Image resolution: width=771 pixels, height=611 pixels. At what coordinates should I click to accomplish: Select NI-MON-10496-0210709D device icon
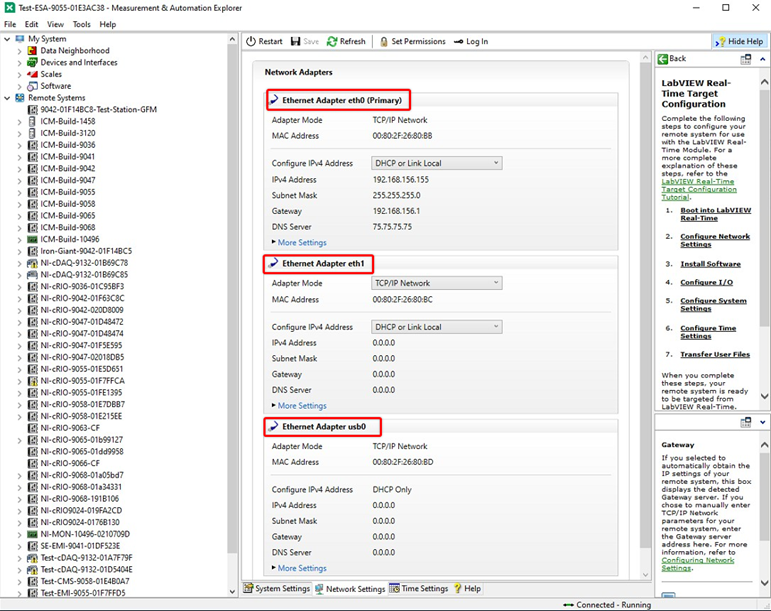(32, 534)
